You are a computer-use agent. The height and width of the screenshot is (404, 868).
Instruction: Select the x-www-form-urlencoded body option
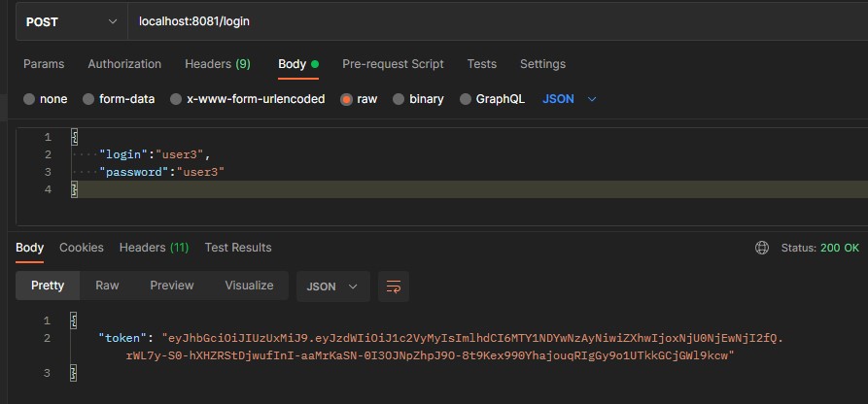pos(248,99)
